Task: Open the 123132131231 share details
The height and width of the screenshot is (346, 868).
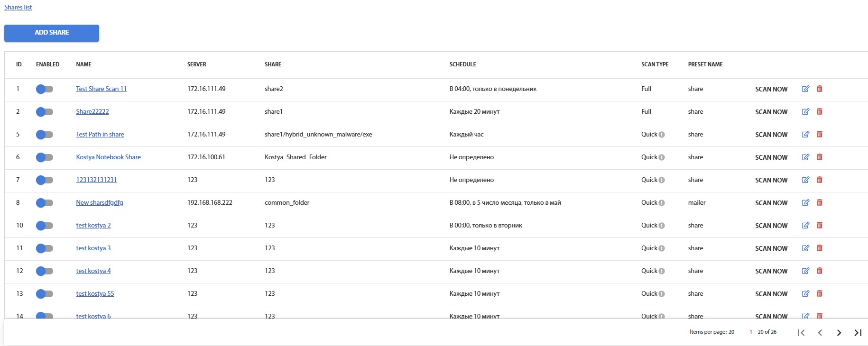Action: (x=97, y=180)
